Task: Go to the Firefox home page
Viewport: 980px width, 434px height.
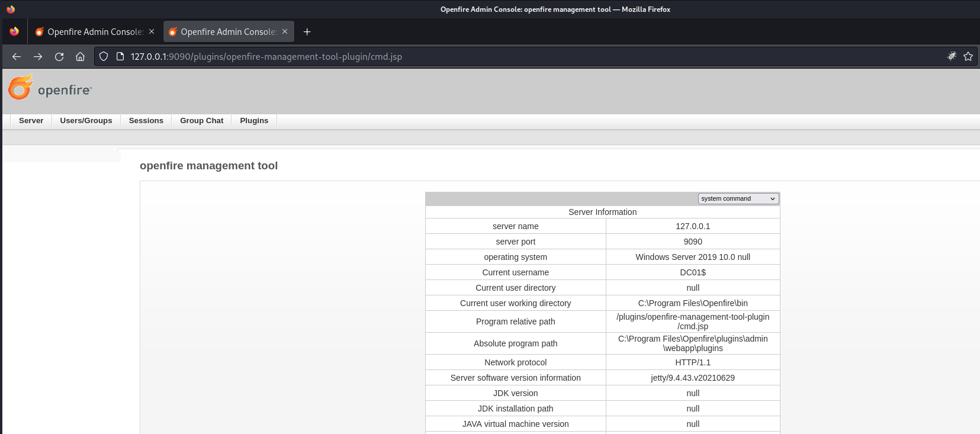Action: [x=81, y=57]
